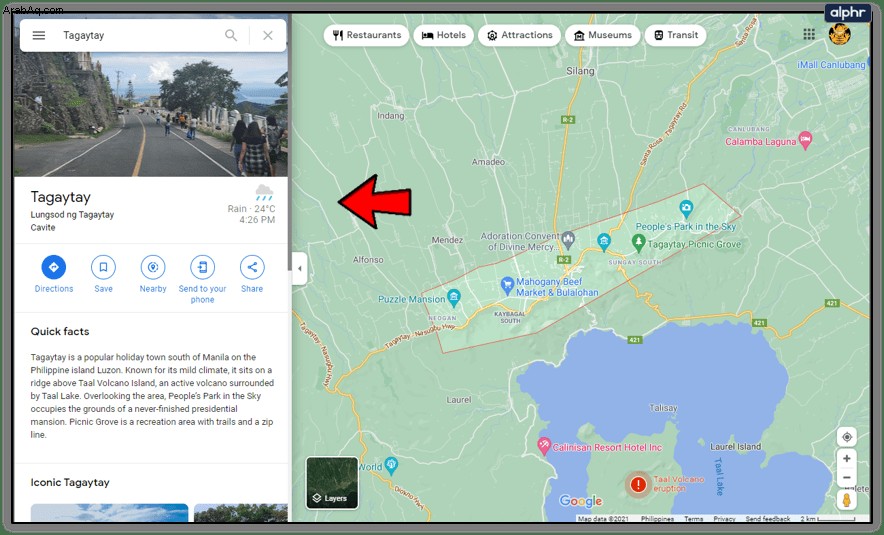Click the Quick facts heading

pyautogui.click(x=60, y=331)
